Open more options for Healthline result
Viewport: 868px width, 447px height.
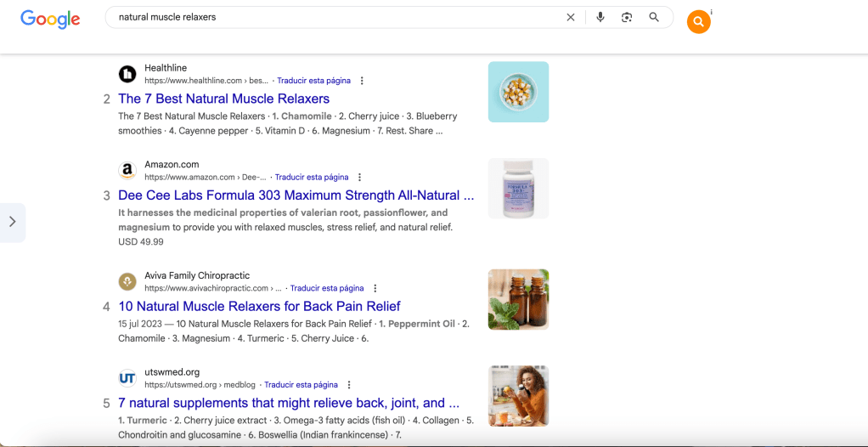tap(362, 81)
